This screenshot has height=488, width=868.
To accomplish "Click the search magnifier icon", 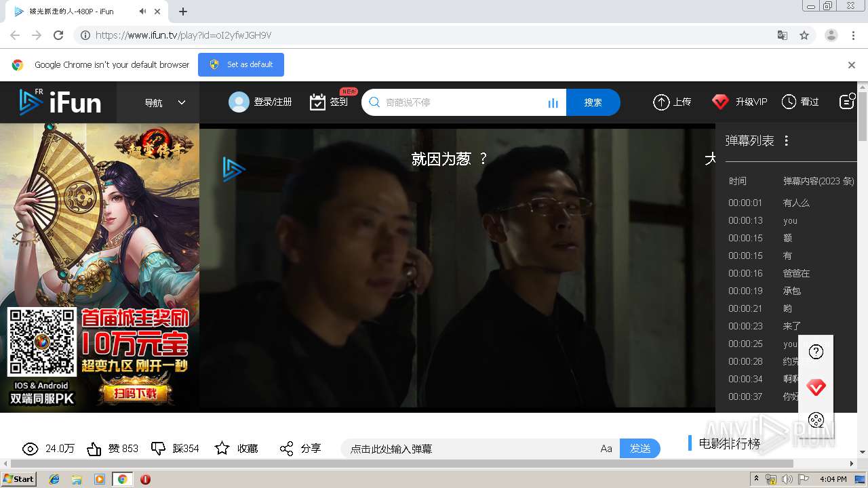I will coord(374,102).
